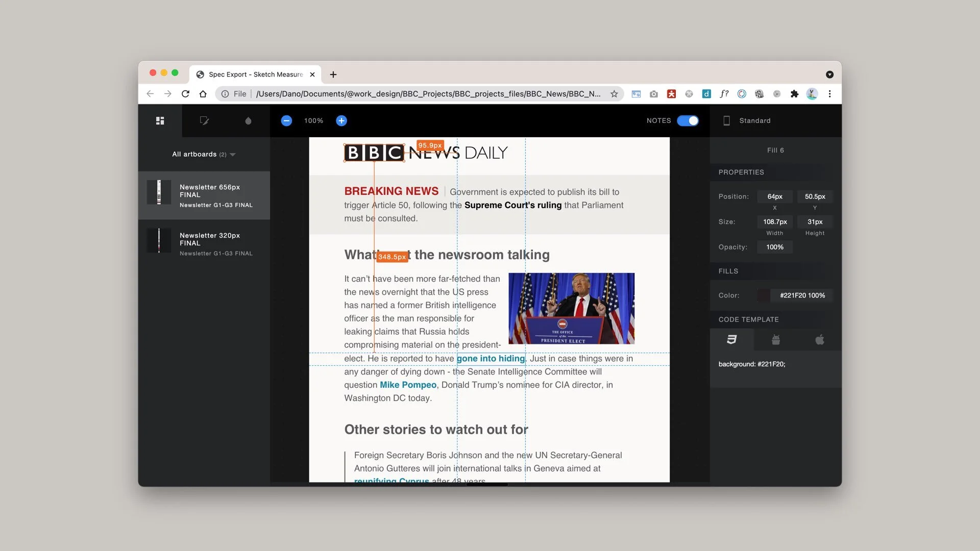Open the Chrome extensions puzzle icon

(794, 94)
